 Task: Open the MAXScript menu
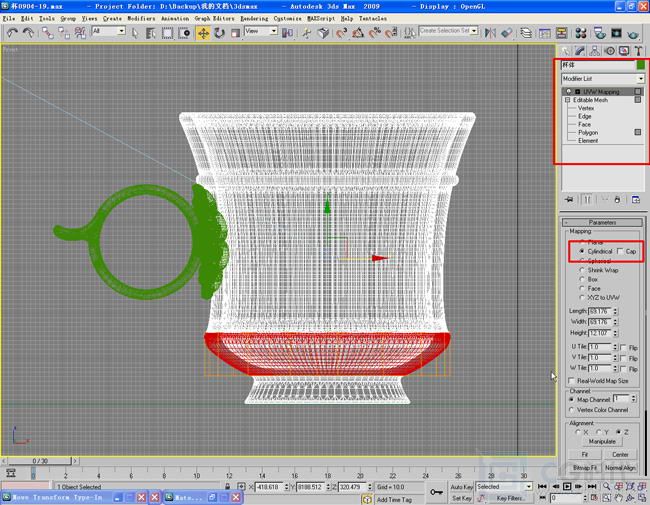click(321, 18)
